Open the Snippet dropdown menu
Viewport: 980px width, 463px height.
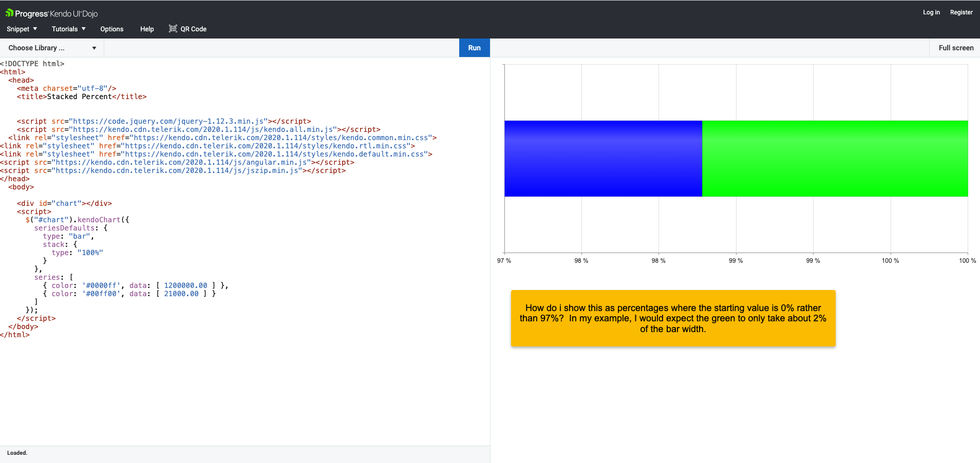point(22,29)
